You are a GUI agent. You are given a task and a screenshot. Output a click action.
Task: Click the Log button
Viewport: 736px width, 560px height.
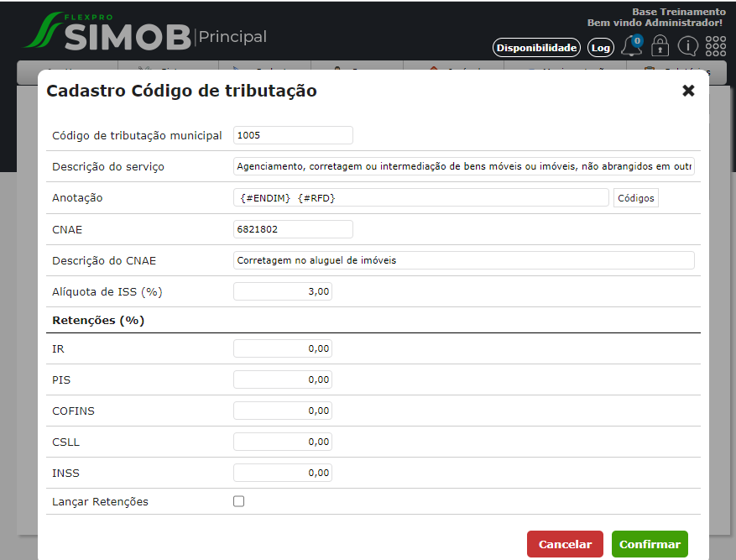coord(600,48)
